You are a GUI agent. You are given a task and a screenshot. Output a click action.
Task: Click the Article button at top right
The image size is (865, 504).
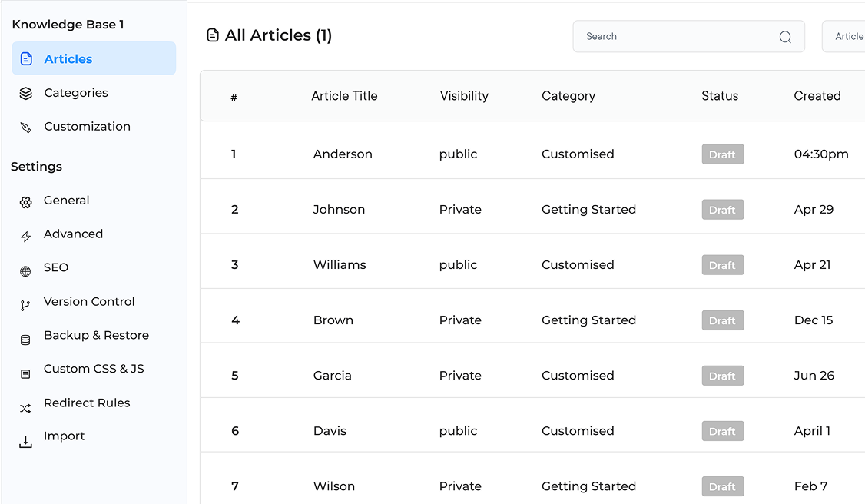tap(843, 36)
